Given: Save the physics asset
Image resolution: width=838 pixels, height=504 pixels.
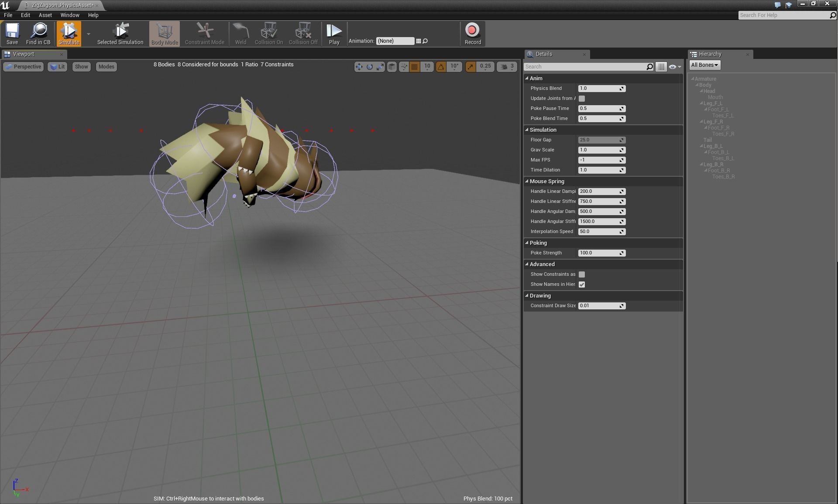Looking at the screenshot, I should click(12, 34).
